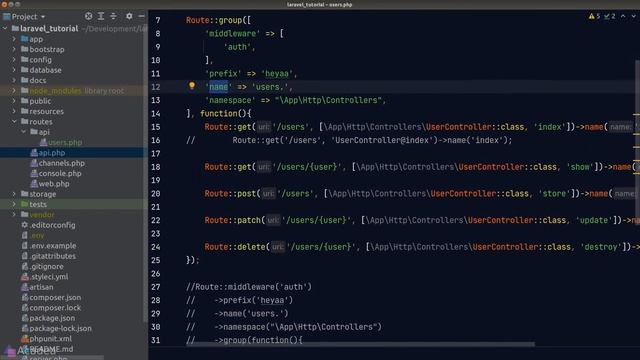
Task: Select api.php in the project tree
Action: point(52,153)
